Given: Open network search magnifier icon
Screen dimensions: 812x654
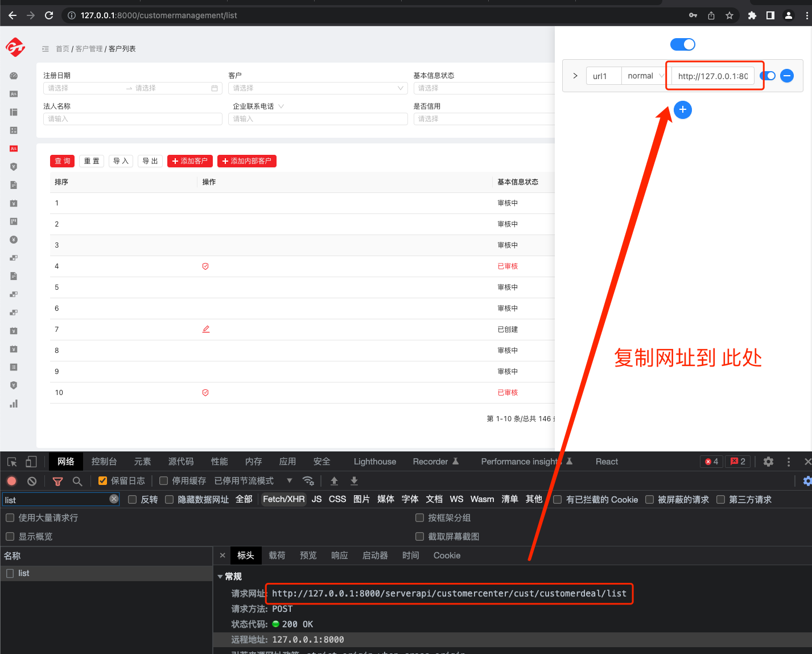Looking at the screenshot, I should [x=77, y=481].
